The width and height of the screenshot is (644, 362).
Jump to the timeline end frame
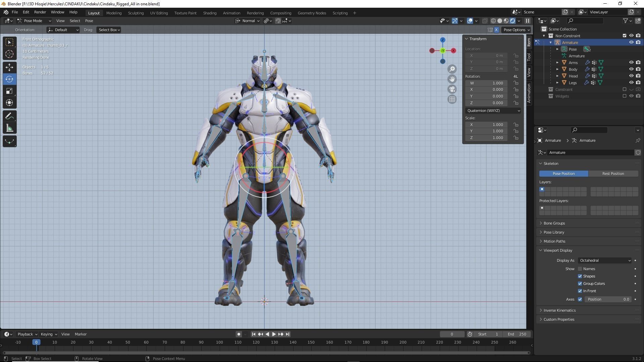(x=287, y=334)
